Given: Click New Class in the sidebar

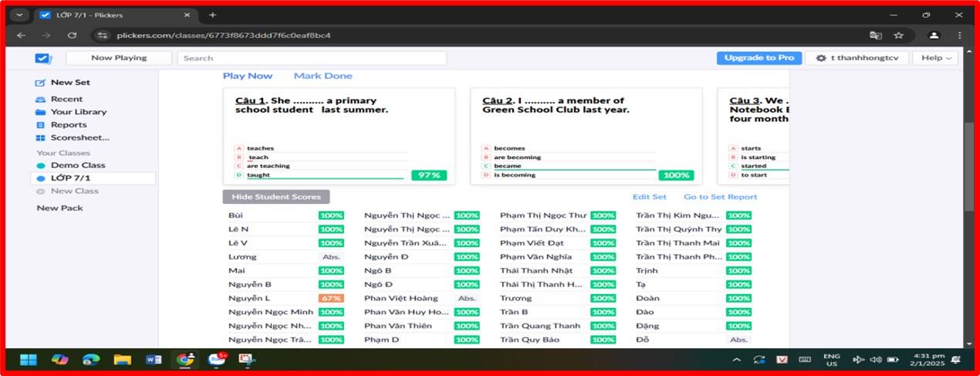Looking at the screenshot, I should (x=75, y=191).
